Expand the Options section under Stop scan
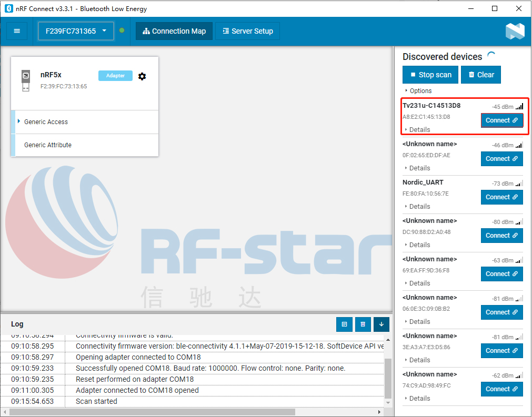Screen dimensions: 532x417 pos(419,90)
